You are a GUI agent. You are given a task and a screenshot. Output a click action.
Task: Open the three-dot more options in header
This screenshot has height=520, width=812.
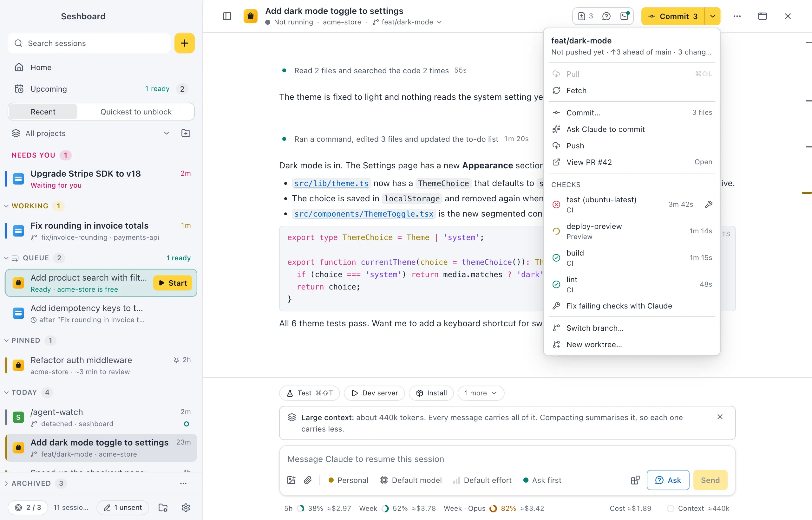(x=737, y=16)
